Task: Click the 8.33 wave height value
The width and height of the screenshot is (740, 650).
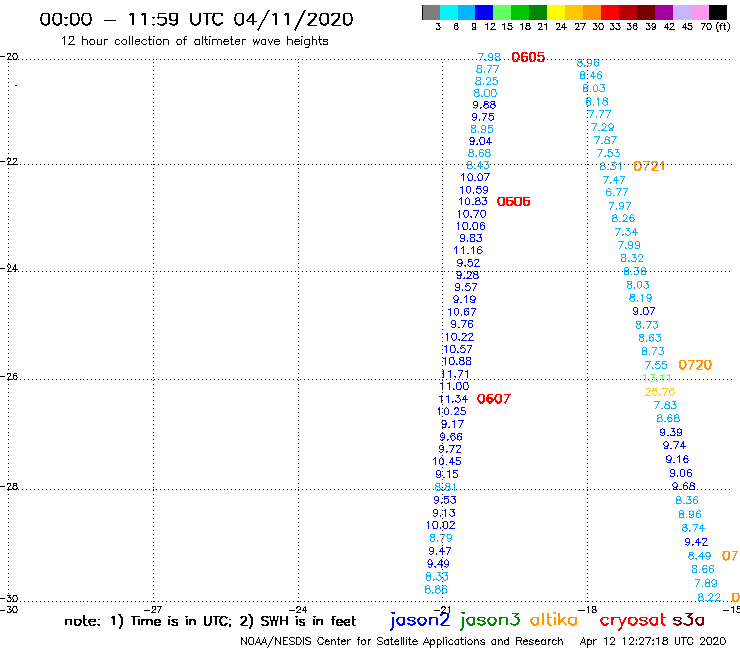Action: coord(437,576)
